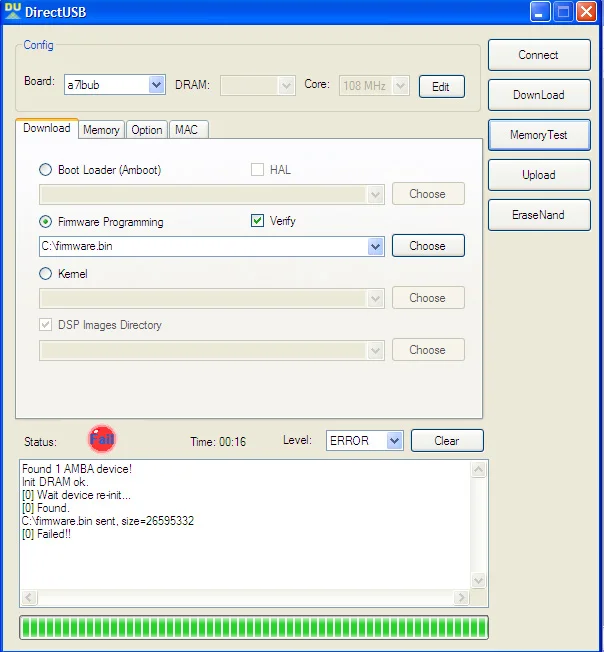The width and height of the screenshot is (604, 652).
Task: Click the log's scroll right arrow
Action: click(461, 598)
